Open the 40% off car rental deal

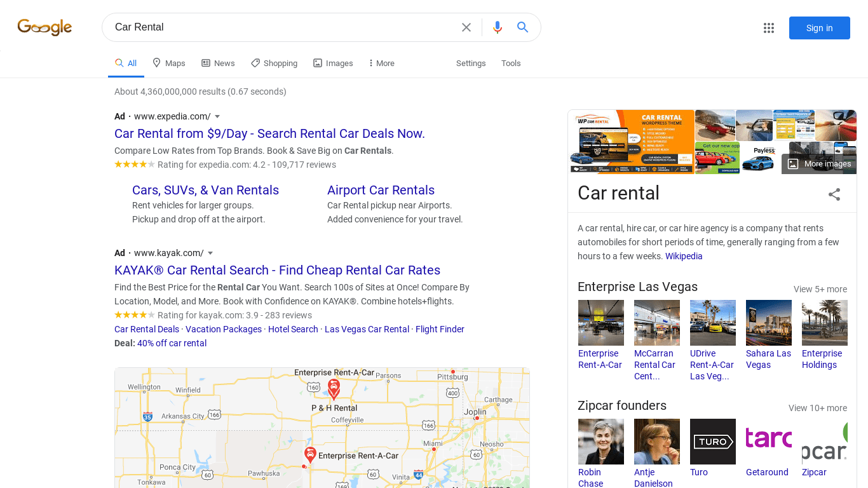(172, 343)
